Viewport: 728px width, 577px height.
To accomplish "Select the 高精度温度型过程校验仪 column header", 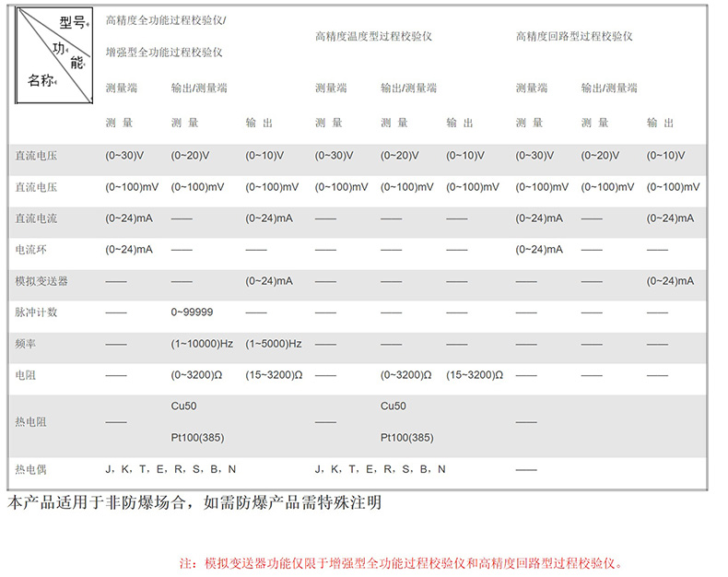I will pyautogui.click(x=373, y=36).
